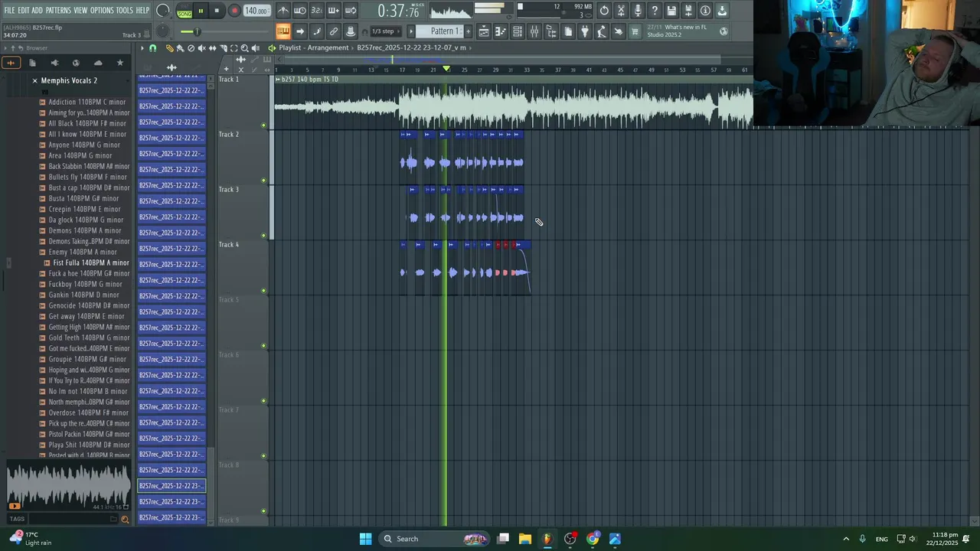Open the help question mark icon
This screenshot has height=551, width=980.
point(655,11)
